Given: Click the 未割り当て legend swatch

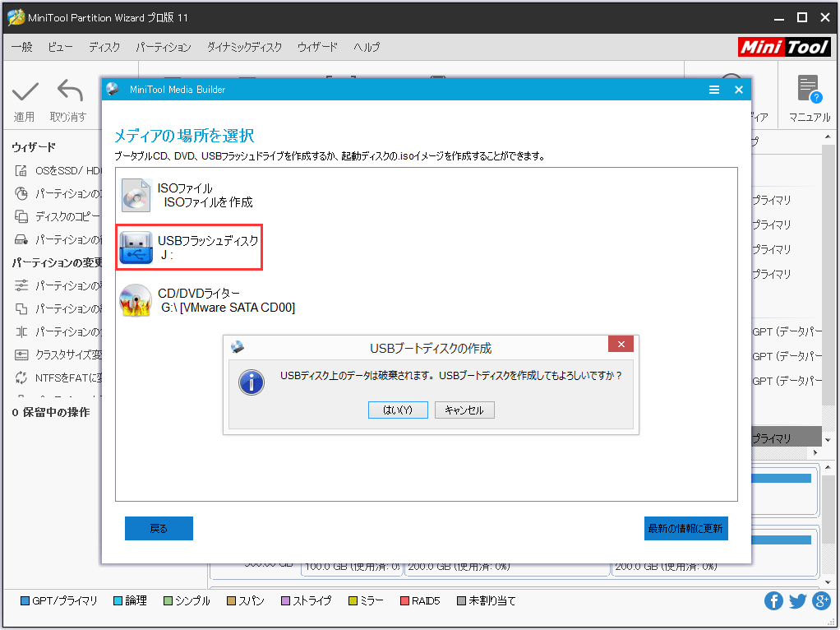Looking at the screenshot, I should tap(461, 601).
